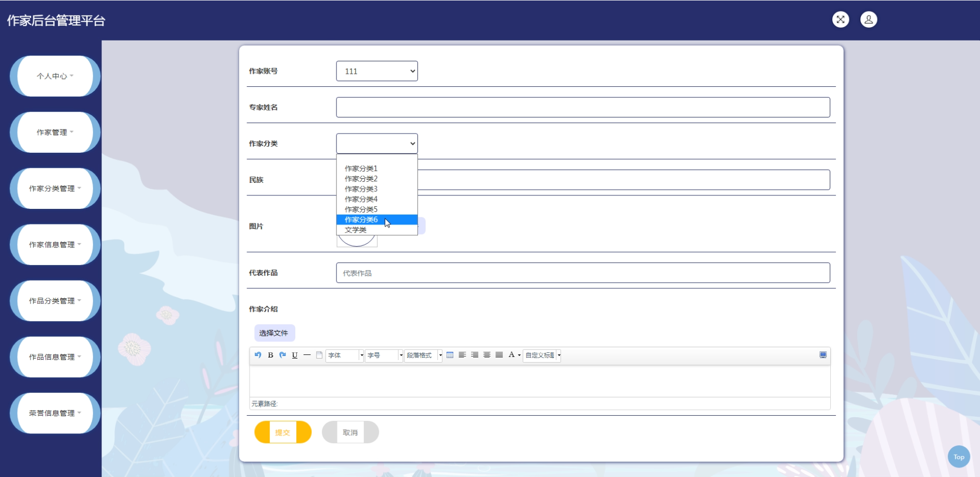This screenshot has width=980, height=477.
Task: Click the font color A icon
Action: [512, 355]
